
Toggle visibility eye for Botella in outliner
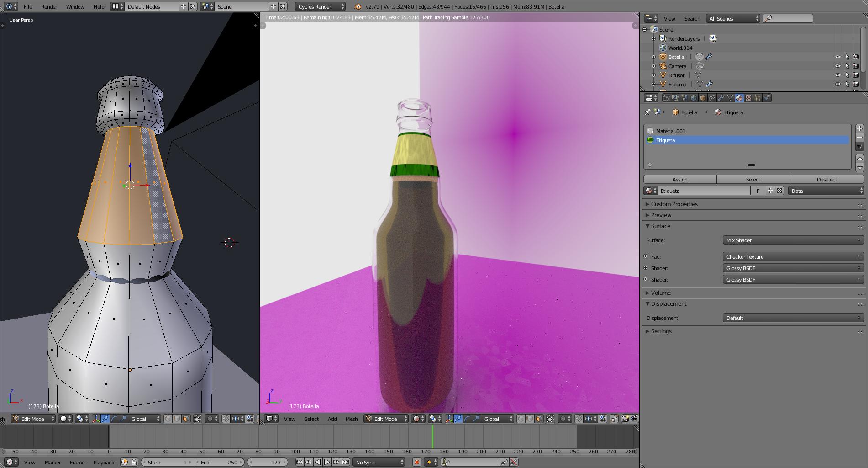pos(838,57)
